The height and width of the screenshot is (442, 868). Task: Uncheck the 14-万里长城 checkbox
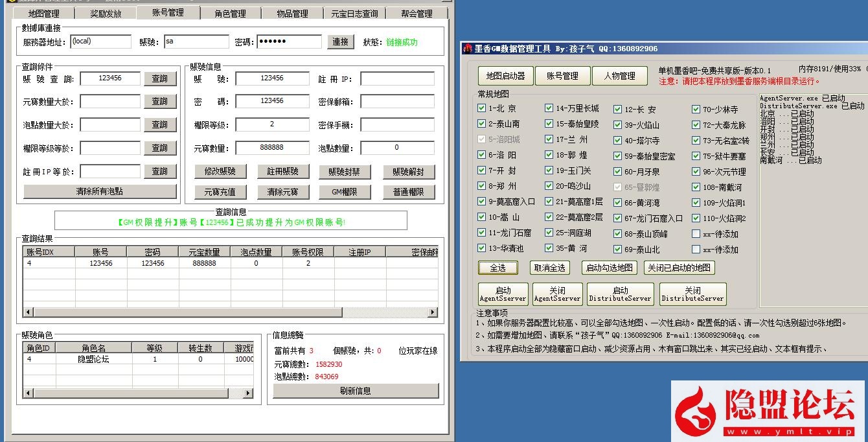(549, 108)
